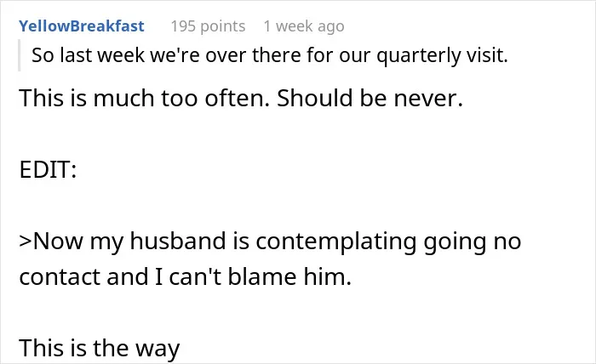596x364 pixels.
Task: Click the word contemplating
Action: point(336,242)
